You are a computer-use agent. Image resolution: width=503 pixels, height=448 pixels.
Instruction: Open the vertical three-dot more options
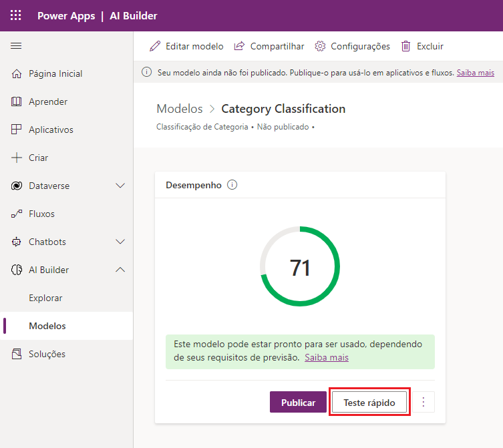(x=424, y=402)
